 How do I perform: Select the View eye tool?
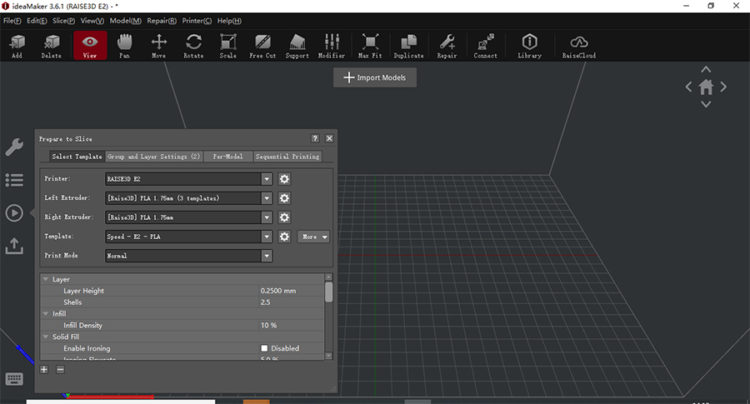coord(90,46)
